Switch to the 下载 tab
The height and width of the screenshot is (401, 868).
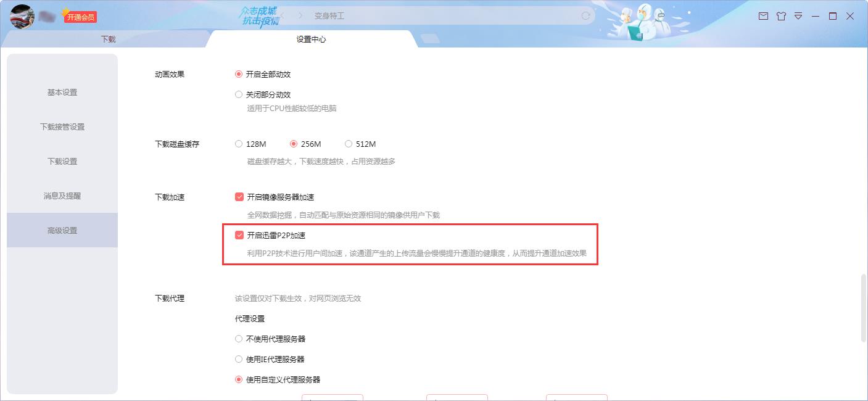pyautogui.click(x=108, y=39)
